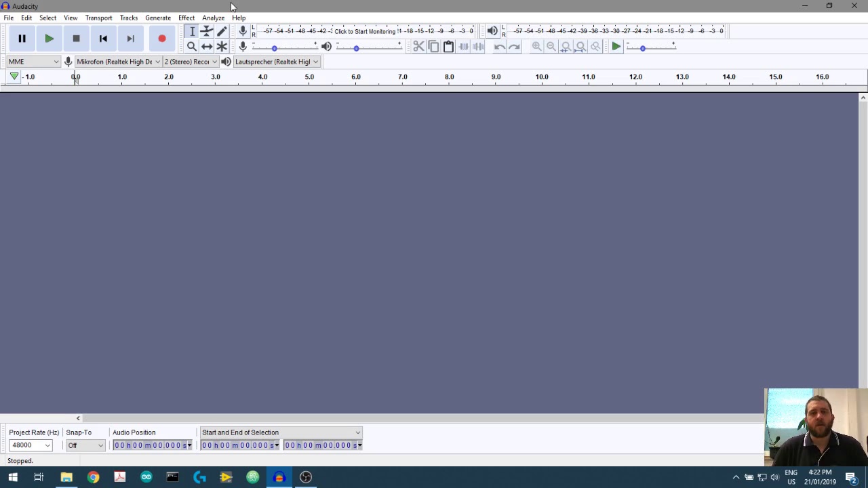
Task: Click the horizontal scrollbar left arrow
Action: [78, 418]
